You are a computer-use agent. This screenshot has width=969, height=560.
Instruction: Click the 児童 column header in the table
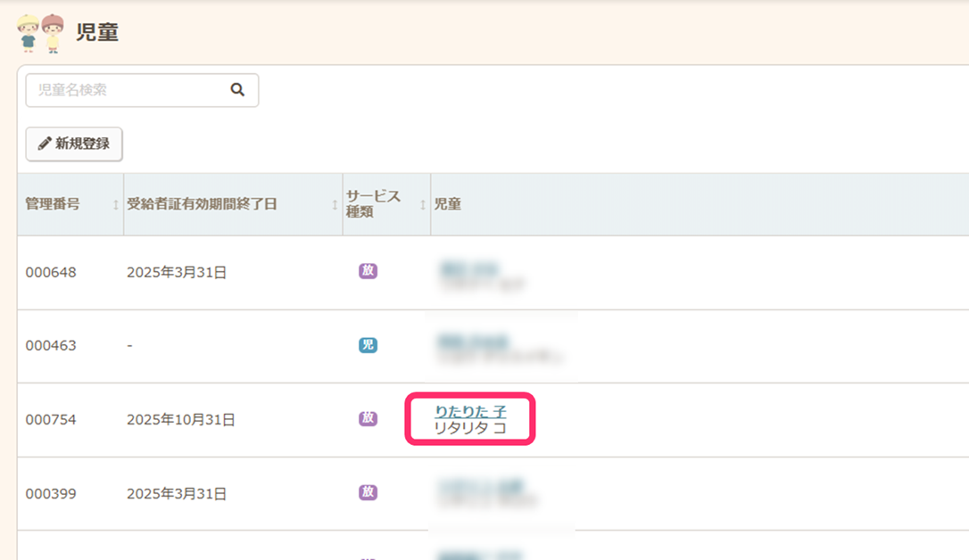pyautogui.click(x=448, y=204)
